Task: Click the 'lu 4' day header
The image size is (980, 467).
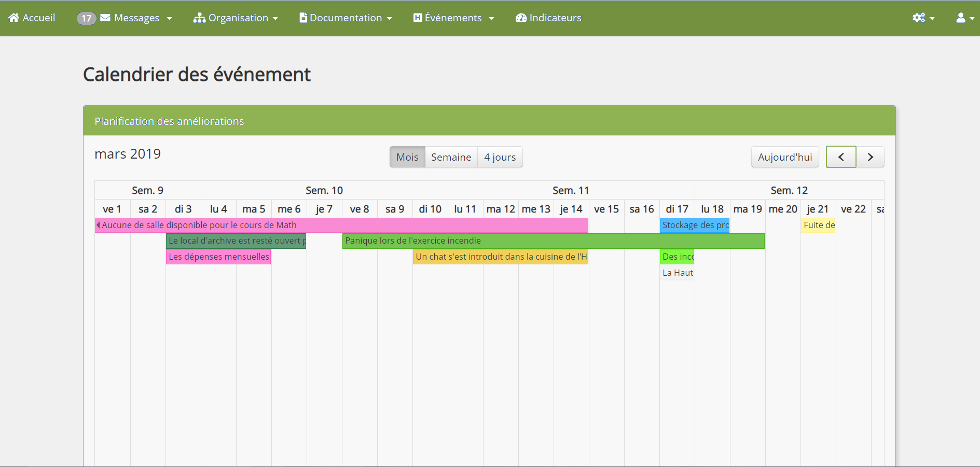Action: click(x=218, y=209)
